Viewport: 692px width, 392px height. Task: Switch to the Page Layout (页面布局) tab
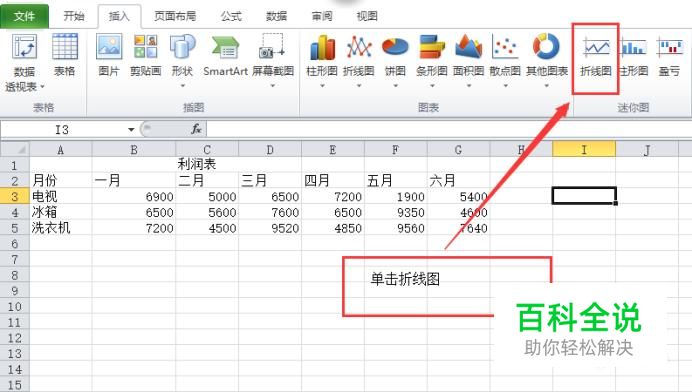pos(175,16)
